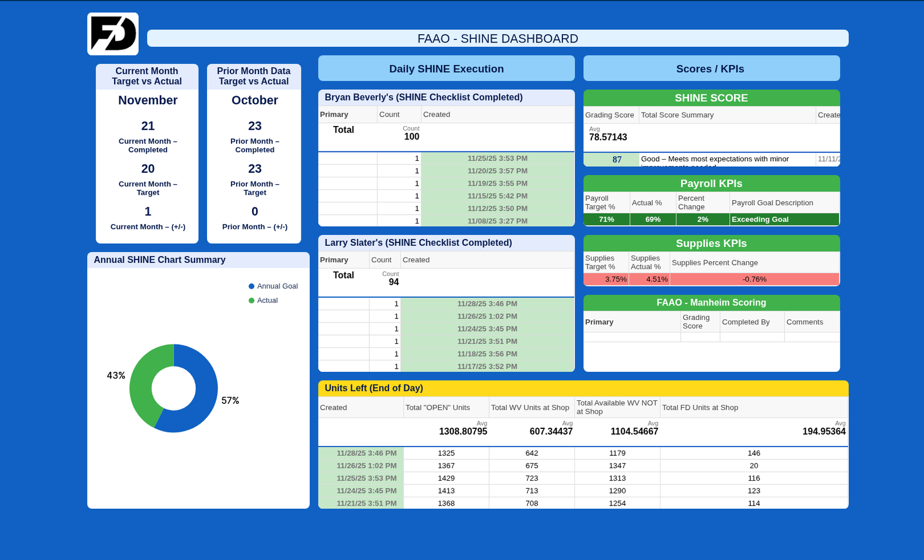Viewport: 924px width, 560px height.
Task: Click the SHINE score value 87
Action: (616, 160)
